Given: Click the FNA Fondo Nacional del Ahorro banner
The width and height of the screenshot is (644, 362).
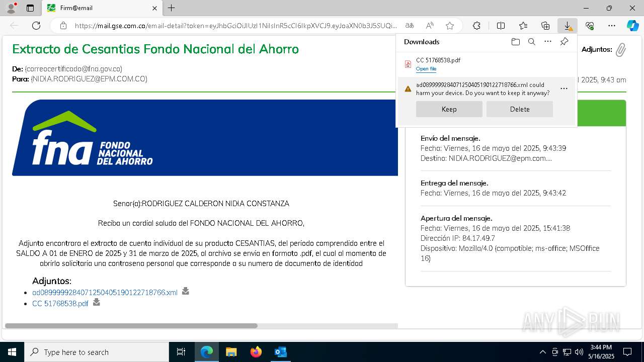Looking at the screenshot, I should point(205,138).
